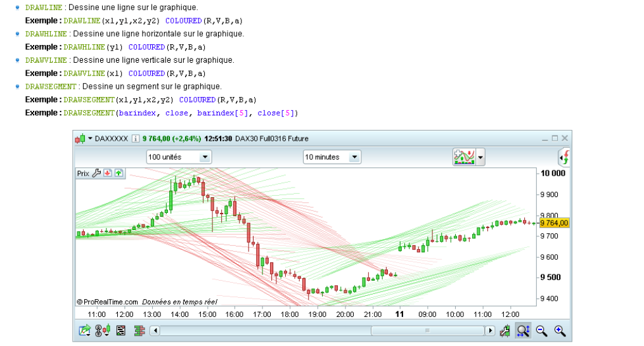Open Prix settings wrench icon

(96, 173)
